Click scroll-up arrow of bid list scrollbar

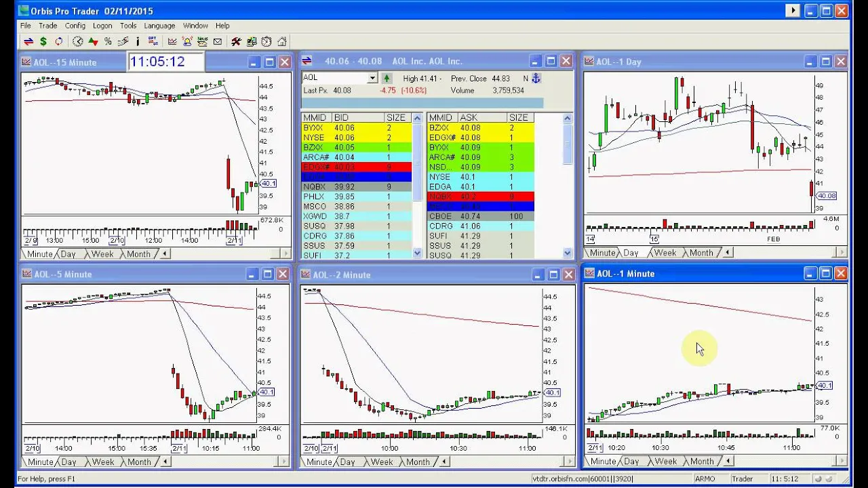[x=418, y=118]
